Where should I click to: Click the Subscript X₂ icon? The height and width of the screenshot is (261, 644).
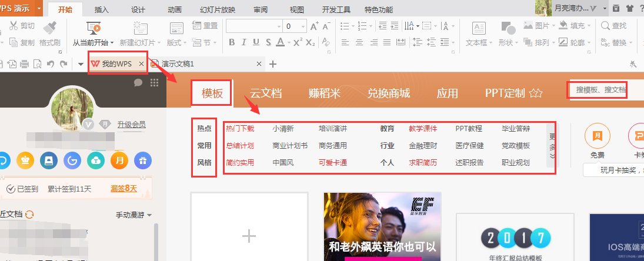click(311, 42)
